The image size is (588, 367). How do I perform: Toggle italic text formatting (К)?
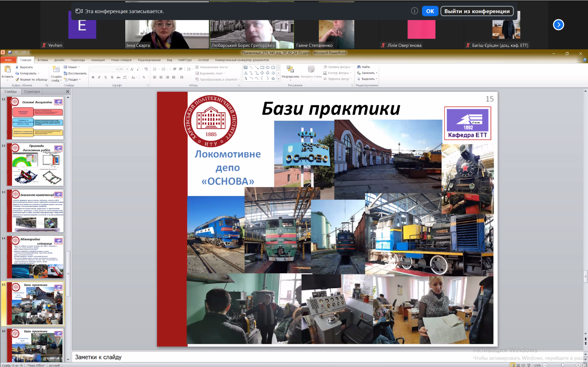point(99,77)
